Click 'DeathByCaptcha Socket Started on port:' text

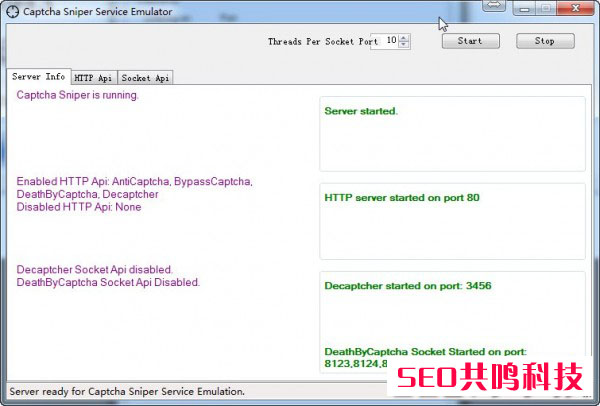coord(425,352)
